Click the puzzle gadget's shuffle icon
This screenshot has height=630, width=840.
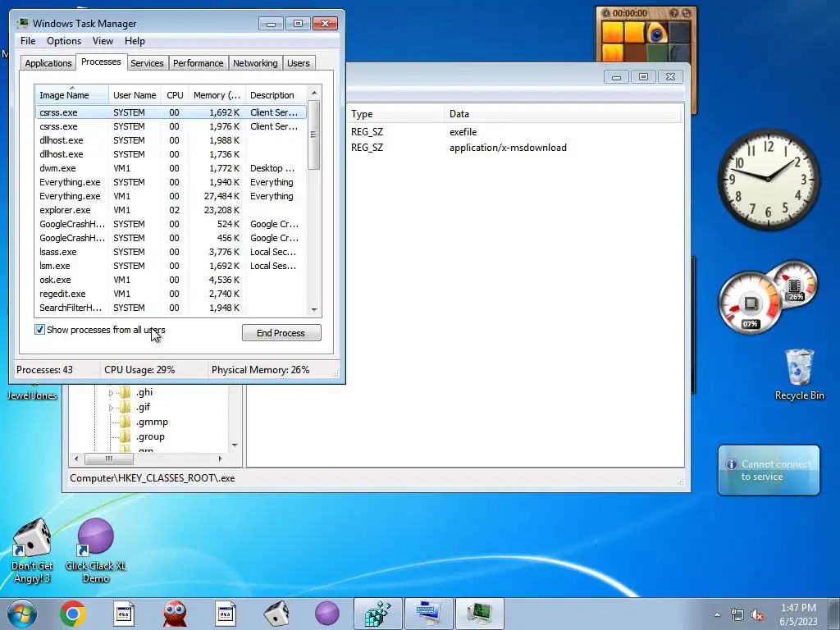click(x=687, y=13)
